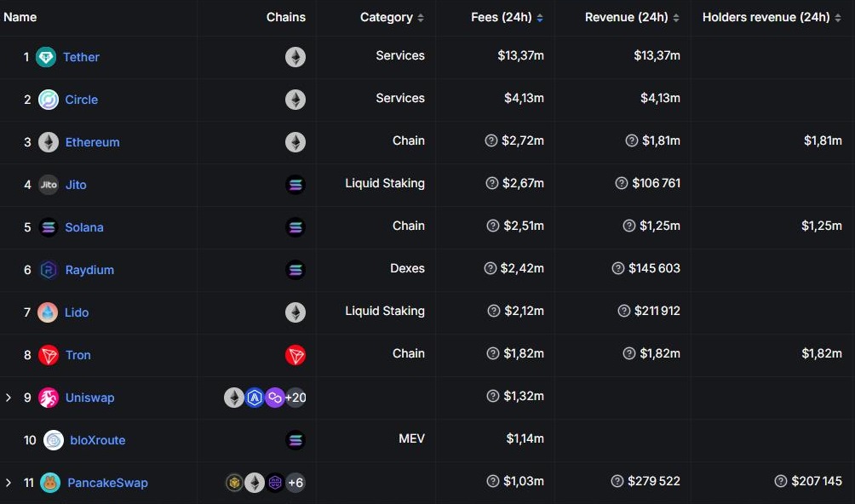Click the +20 chains badge for Uniswap
Screen dimensions: 855x504
[x=296, y=398]
